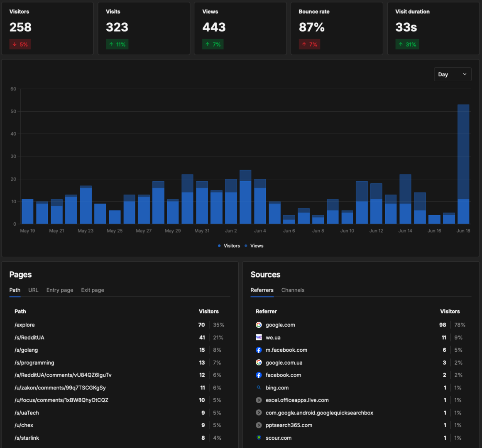Switch to the Channels tab
The image size is (482, 448).
tap(293, 290)
